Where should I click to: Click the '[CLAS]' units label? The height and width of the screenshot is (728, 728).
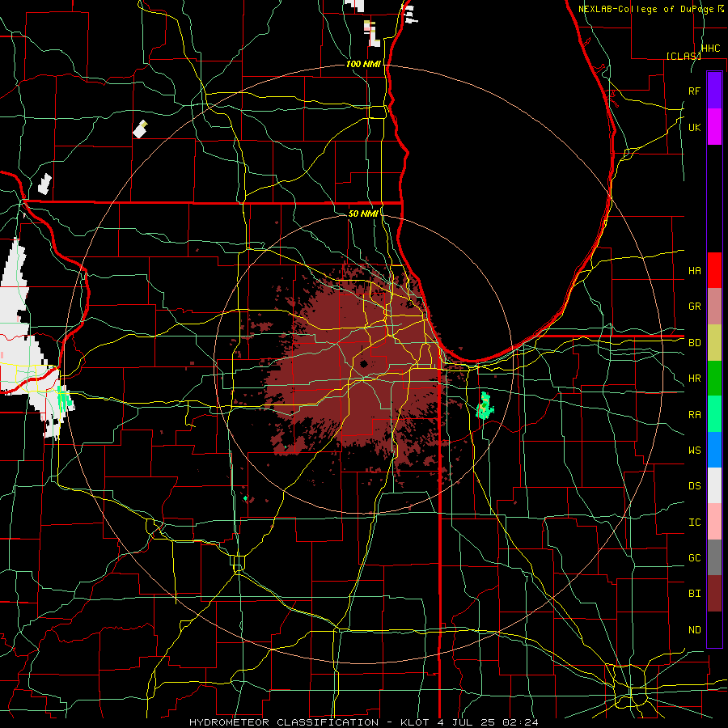684,56
